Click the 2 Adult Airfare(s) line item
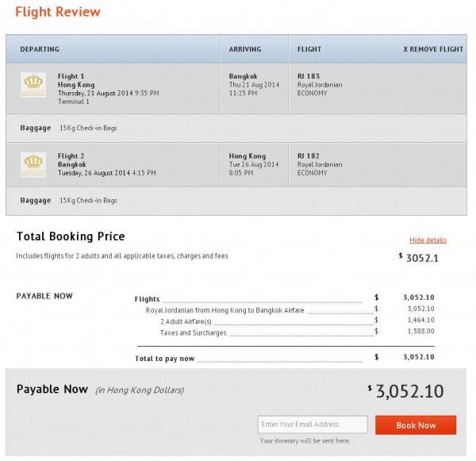The image size is (476, 461). pos(189,321)
